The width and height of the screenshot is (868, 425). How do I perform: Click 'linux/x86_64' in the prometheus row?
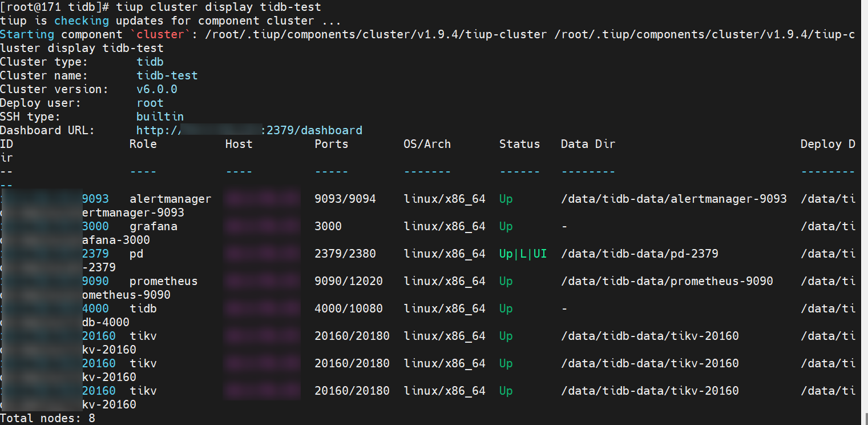tap(445, 281)
